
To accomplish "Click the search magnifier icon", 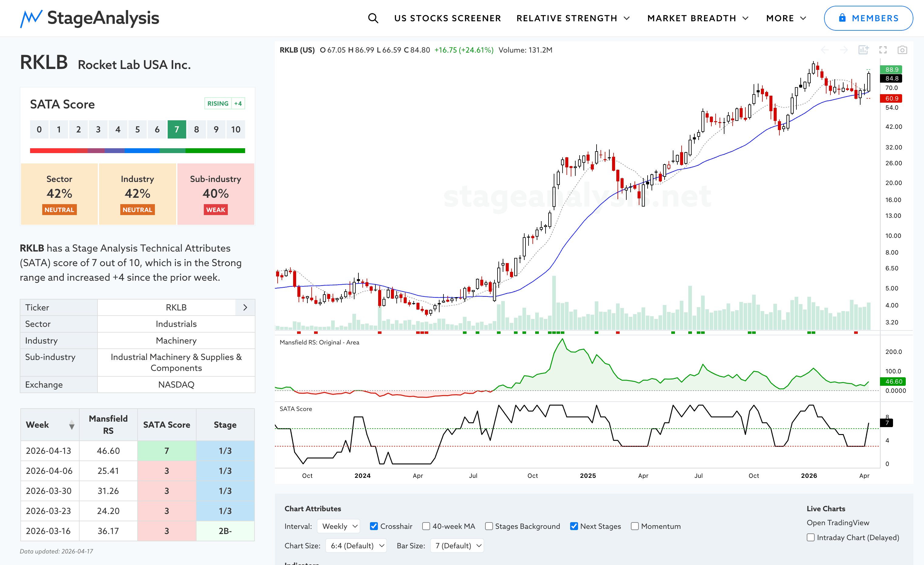I will point(373,18).
